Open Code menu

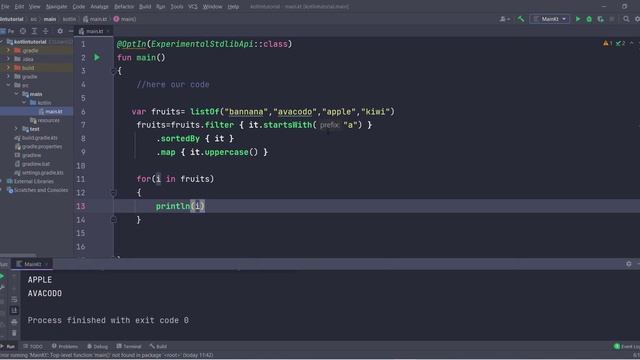tap(78, 7)
